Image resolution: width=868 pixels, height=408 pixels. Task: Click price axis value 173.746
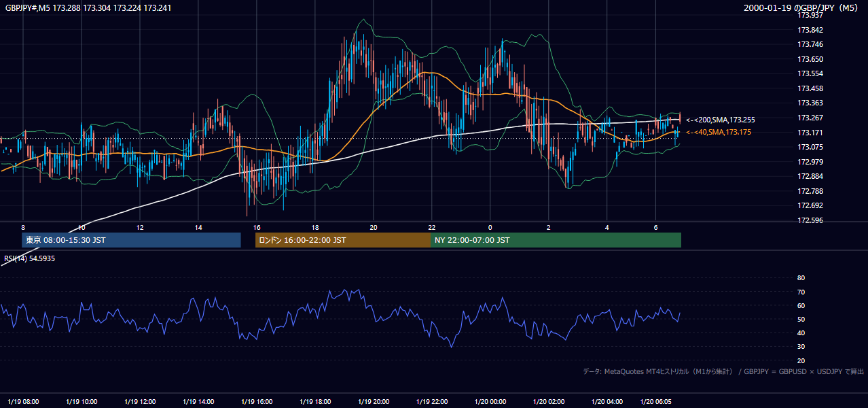tap(810, 44)
